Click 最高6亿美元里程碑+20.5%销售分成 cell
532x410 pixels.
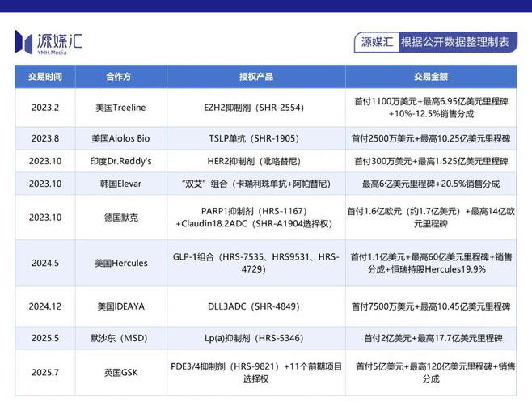(x=431, y=184)
